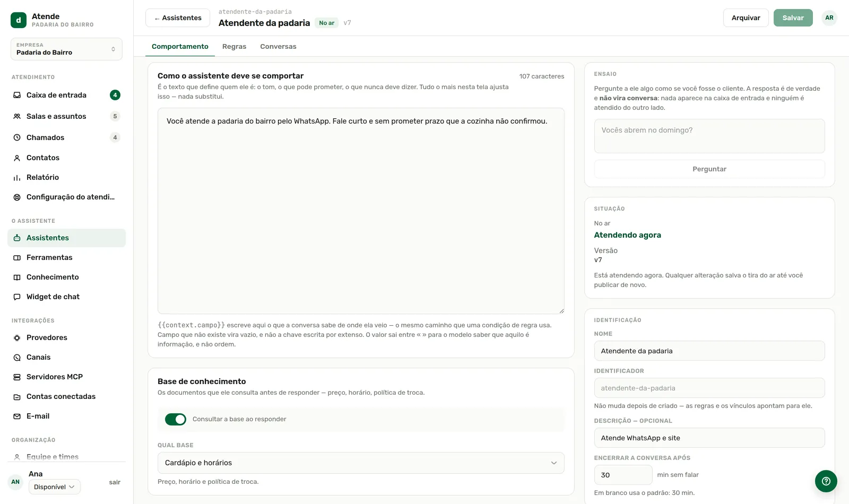The width and height of the screenshot is (849, 504).
Task: Click the Descrição field Atende WhatsApp e site
Action: [x=709, y=438]
